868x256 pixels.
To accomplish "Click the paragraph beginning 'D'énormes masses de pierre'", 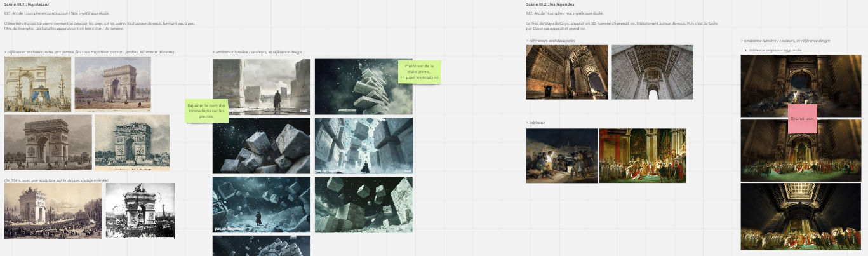I will [x=99, y=25].
